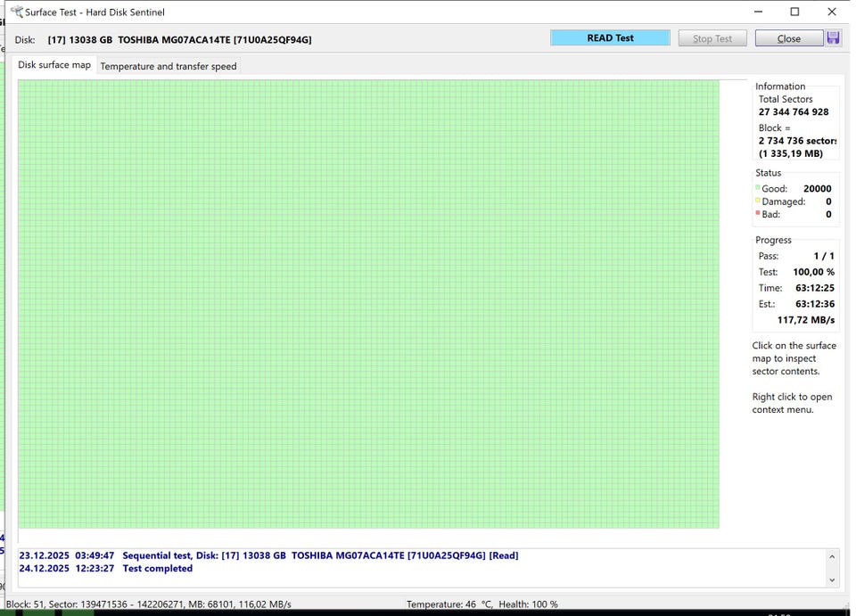Click the block size '(1 335,19 MB)'

[791, 153]
